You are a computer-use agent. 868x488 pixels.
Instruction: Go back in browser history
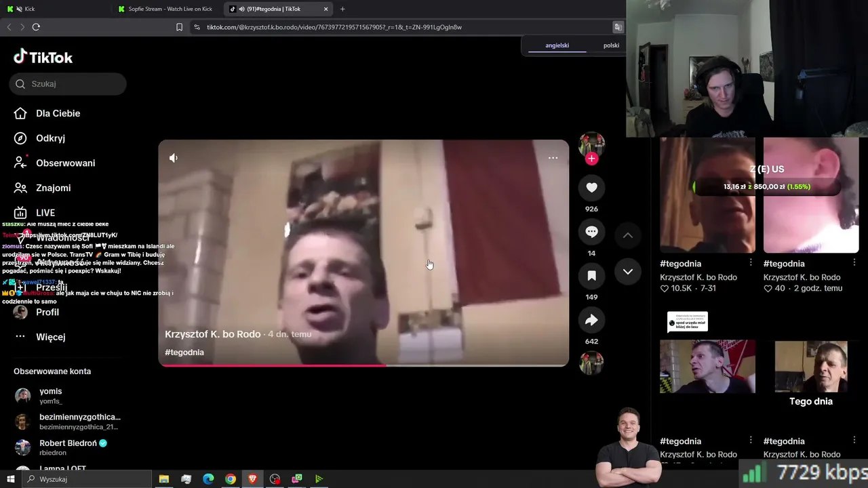(9, 27)
